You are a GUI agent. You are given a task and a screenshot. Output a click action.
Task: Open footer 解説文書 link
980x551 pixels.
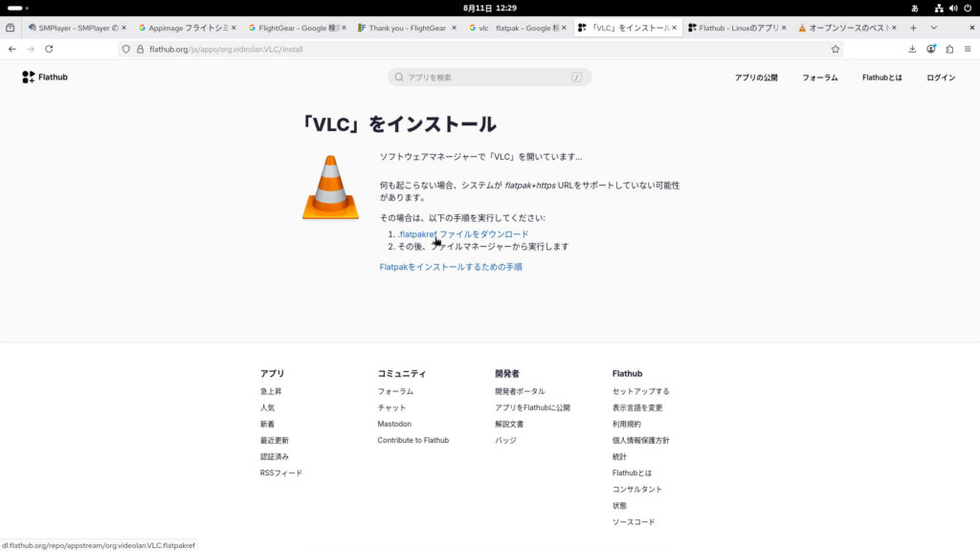click(509, 424)
